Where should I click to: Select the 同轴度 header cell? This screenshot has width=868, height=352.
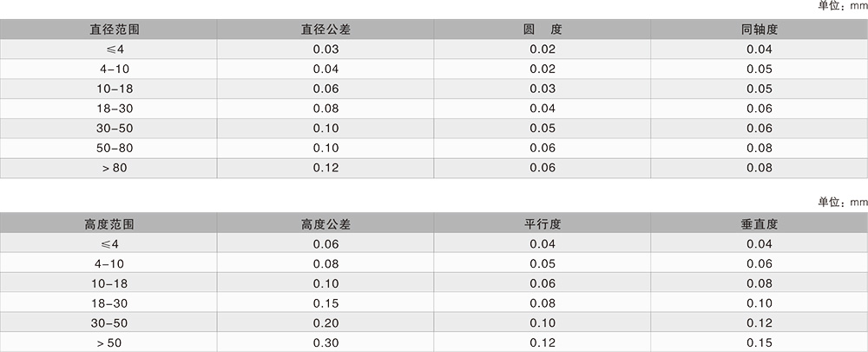point(759,29)
